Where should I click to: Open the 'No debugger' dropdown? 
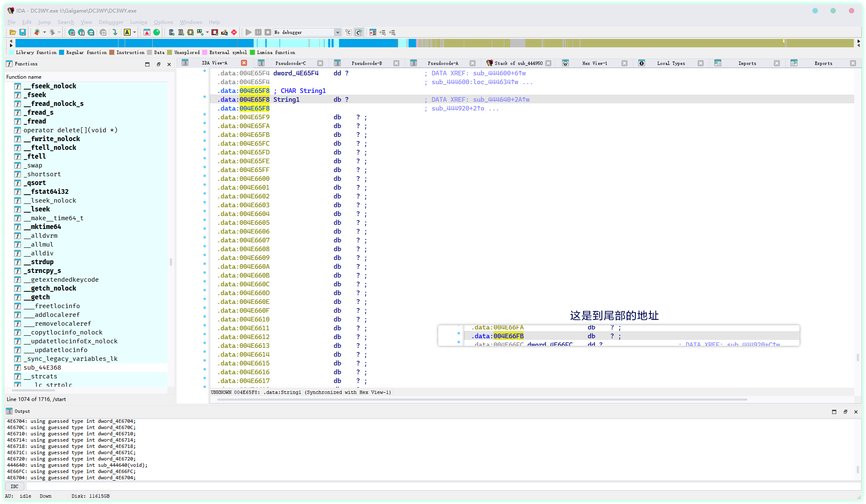(x=337, y=32)
